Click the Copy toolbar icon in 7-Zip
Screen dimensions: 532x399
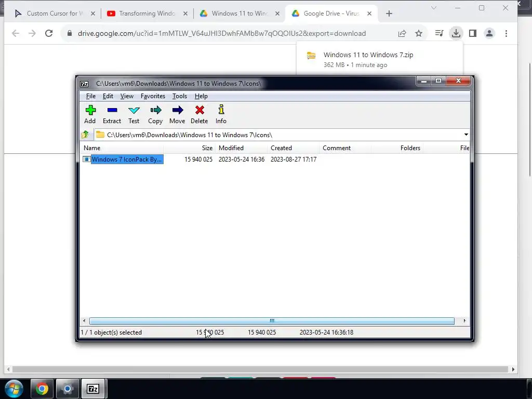(x=155, y=114)
